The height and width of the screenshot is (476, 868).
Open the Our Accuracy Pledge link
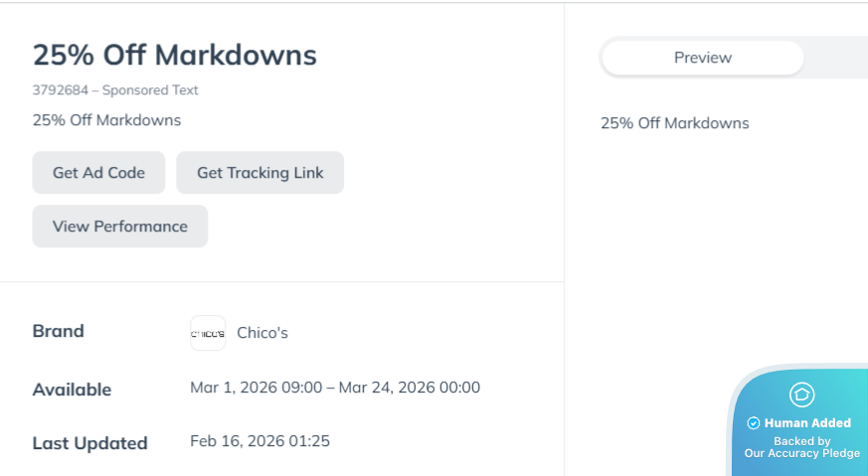[x=802, y=453]
